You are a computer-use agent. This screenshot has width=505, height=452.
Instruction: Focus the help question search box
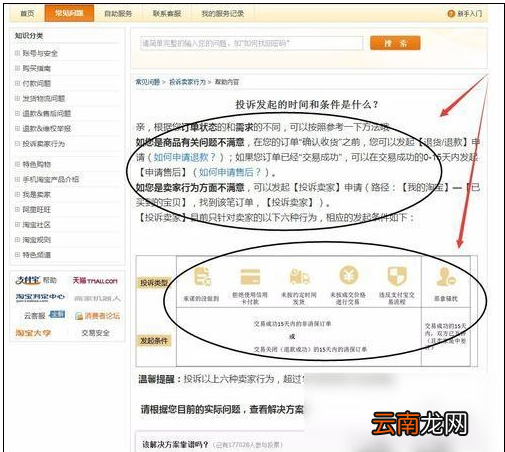[252, 43]
